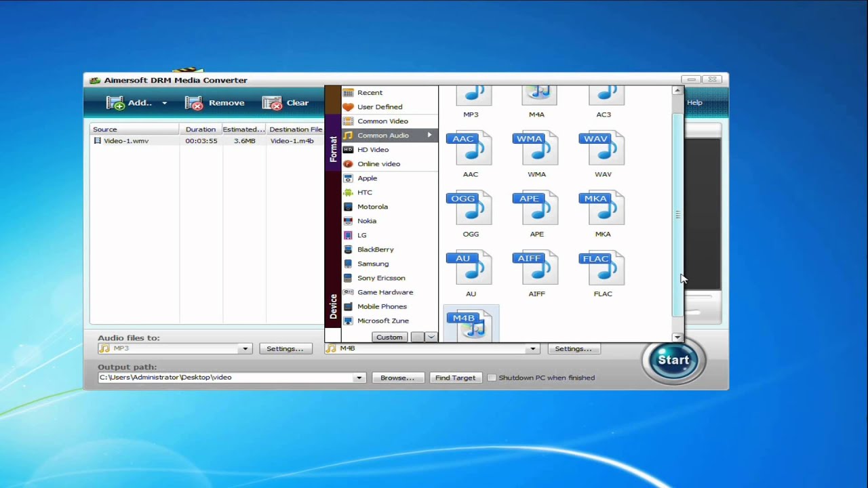Click the Estimated size column header
Screen dimensions: 868x488
(244, 129)
